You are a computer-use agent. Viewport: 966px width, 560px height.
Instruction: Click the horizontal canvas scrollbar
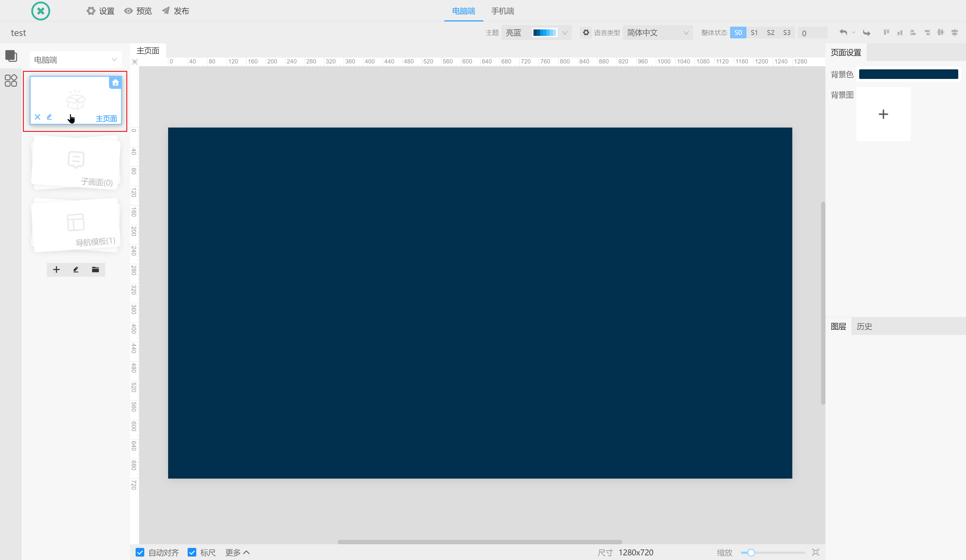click(480, 542)
